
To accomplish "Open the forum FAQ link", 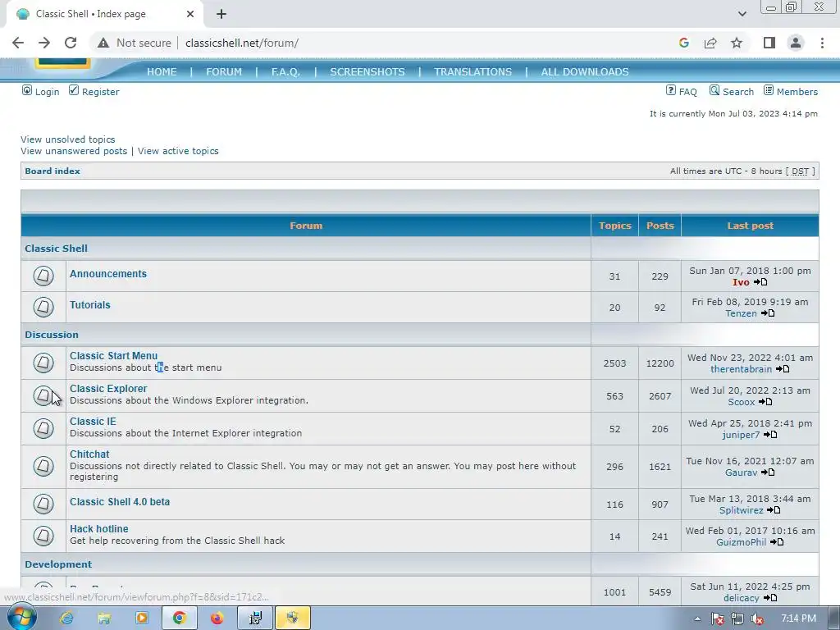I will (x=688, y=92).
